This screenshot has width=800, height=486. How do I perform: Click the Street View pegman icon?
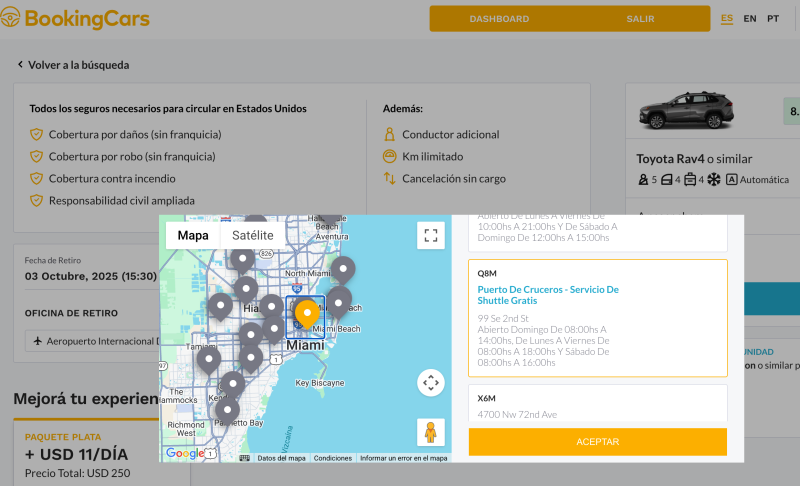coord(431,432)
